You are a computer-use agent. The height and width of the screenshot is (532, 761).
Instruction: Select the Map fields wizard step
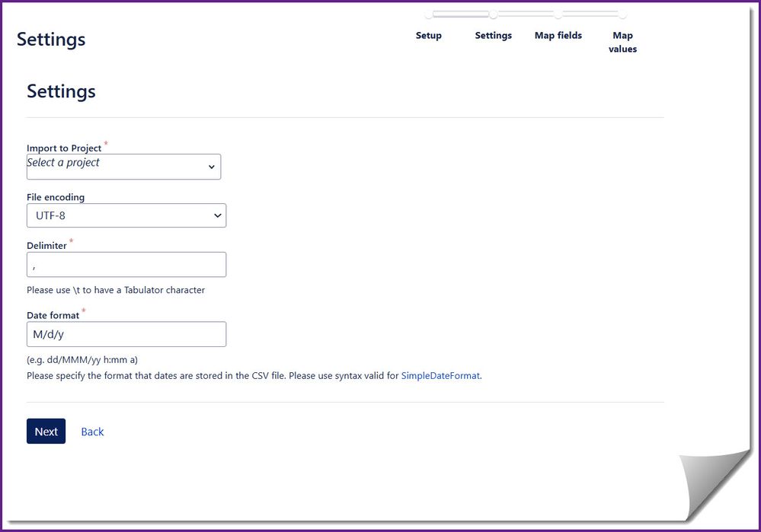tap(558, 36)
